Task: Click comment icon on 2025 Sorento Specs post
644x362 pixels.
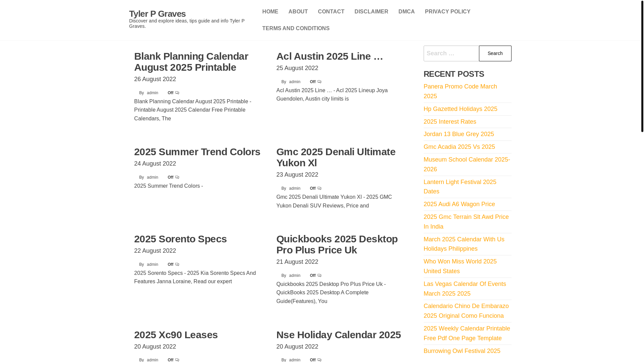Action: click(x=177, y=264)
